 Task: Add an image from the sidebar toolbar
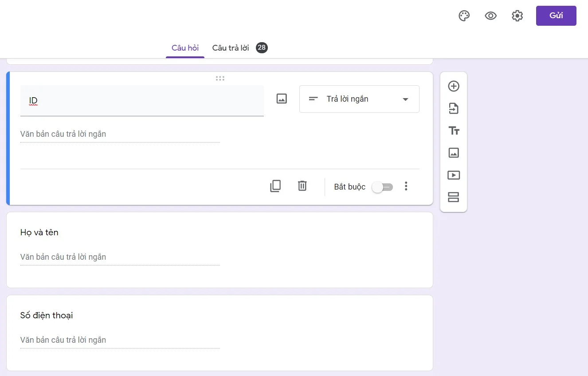click(x=454, y=153)
